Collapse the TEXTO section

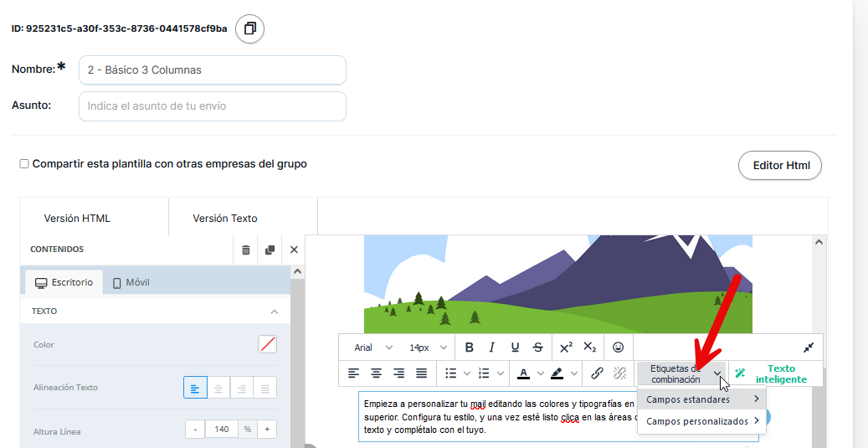click(274, 312)
